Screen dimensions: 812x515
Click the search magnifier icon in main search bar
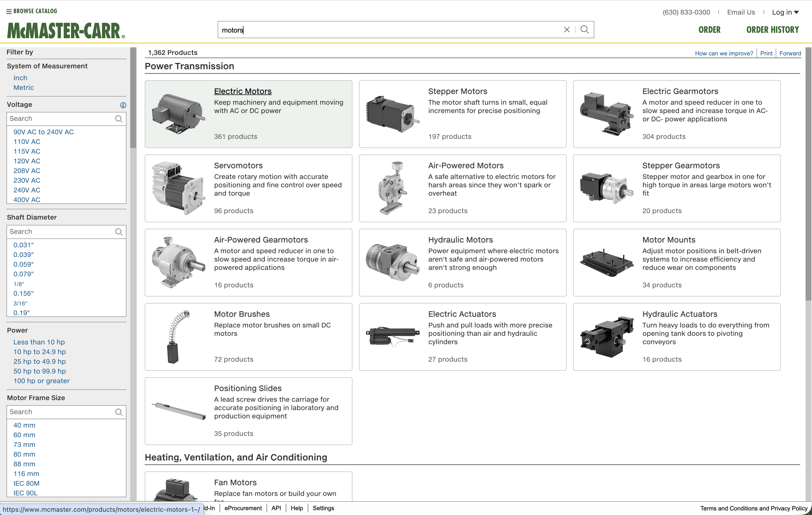pyautogui.click(x=585, y=30)
